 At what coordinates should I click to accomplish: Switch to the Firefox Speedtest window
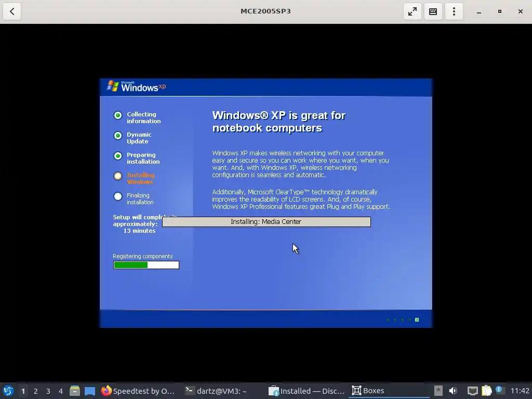(x=138, y=391)
